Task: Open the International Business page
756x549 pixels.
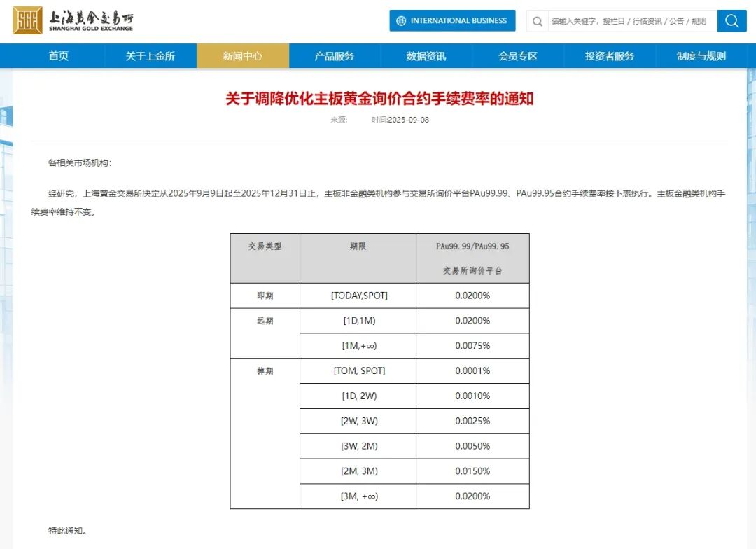Action: pyautogui.click(x=452, y=21)
